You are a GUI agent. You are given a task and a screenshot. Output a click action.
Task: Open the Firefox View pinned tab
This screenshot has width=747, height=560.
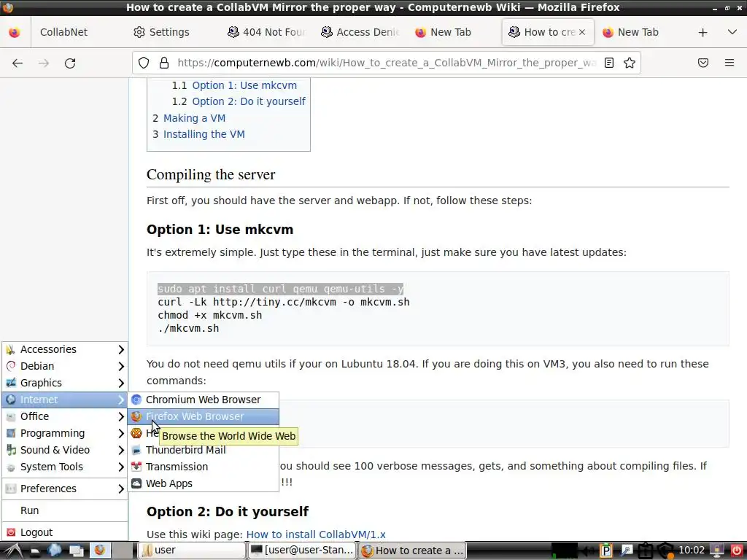[x=15, y=32]
